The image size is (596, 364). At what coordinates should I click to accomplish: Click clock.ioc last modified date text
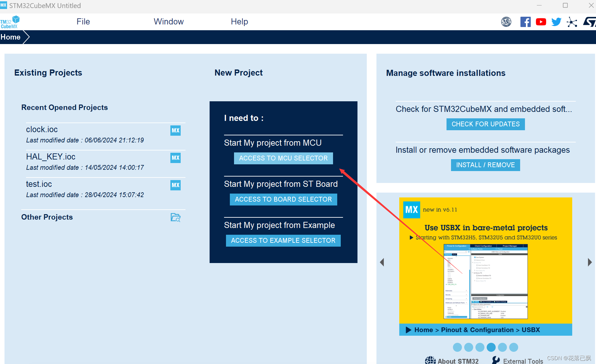coord(85,140)
